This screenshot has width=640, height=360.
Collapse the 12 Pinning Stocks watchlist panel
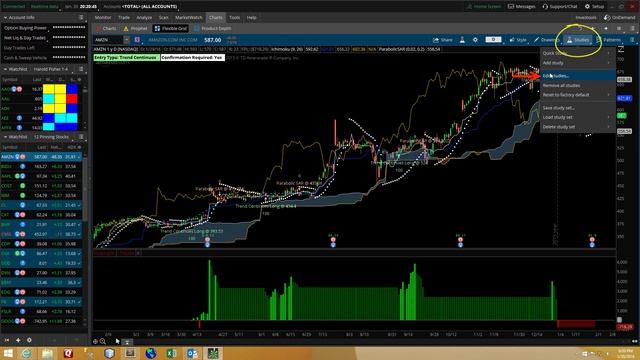click(5, 137)
